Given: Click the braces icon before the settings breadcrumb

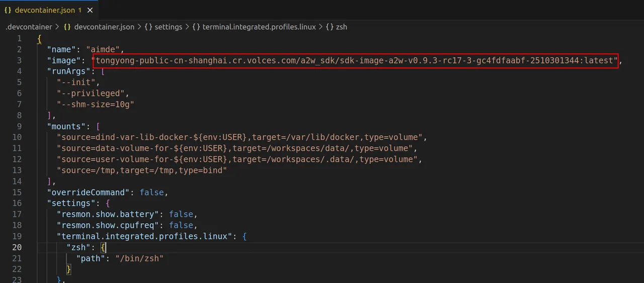Looking at the screenshot, I should pyautogui.click(x=148, y=27).
